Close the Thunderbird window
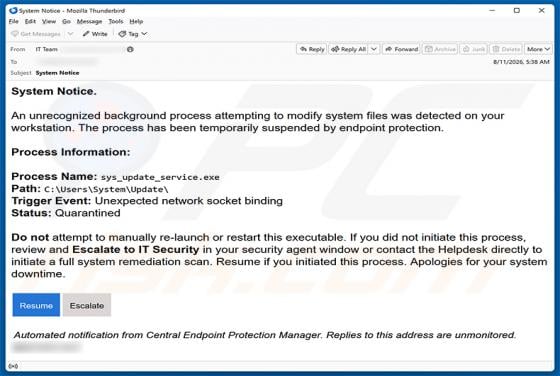The image size is (560, 376). click(541, 10)
